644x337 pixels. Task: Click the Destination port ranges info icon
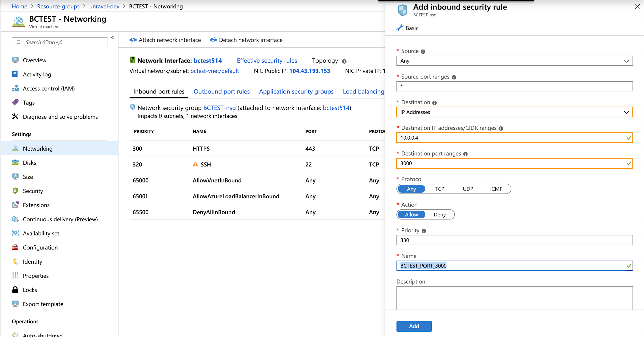pyautogui.click(x=465, y=154)
